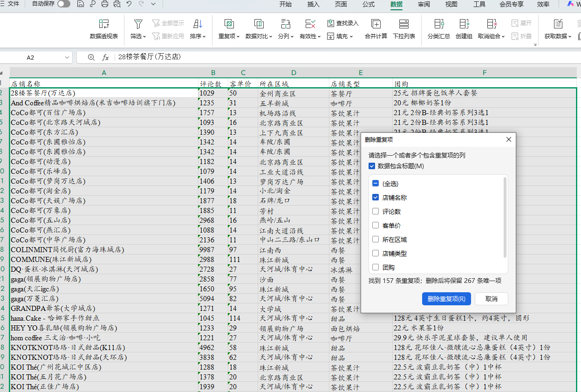This screenshot has width=581, height=392.
Task: Click the 删除重复项(R) button
Action: coord(446,299)
